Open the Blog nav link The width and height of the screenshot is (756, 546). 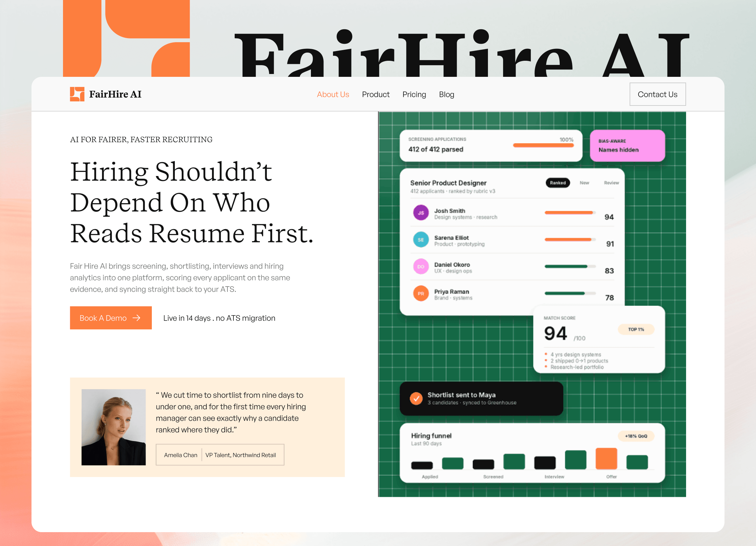click(x=446, y=94)
